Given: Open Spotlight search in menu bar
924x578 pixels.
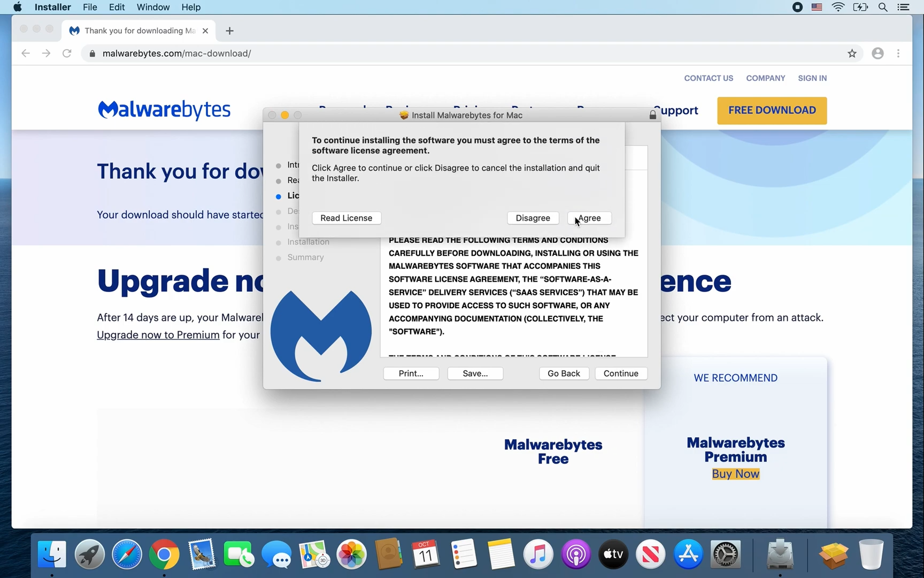Looking at the screenshot, I should tap(883, 7).
